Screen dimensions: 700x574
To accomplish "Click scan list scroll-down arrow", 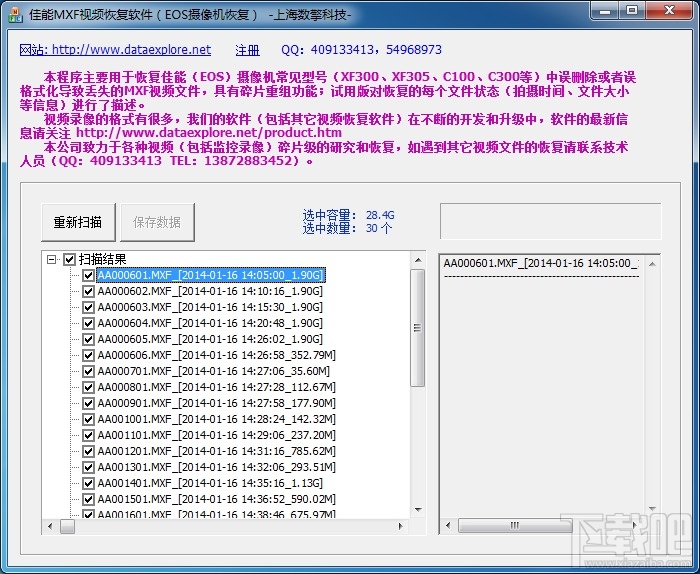I will tap(418, 510).
